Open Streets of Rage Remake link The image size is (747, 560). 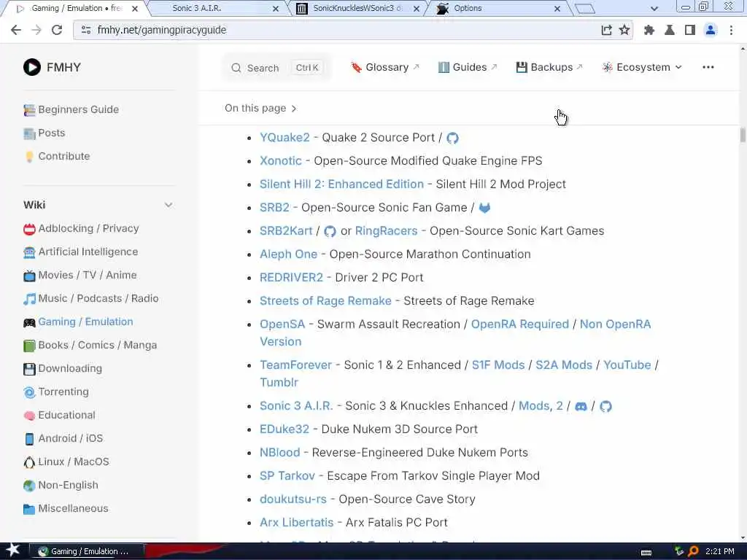coord(325,301)
